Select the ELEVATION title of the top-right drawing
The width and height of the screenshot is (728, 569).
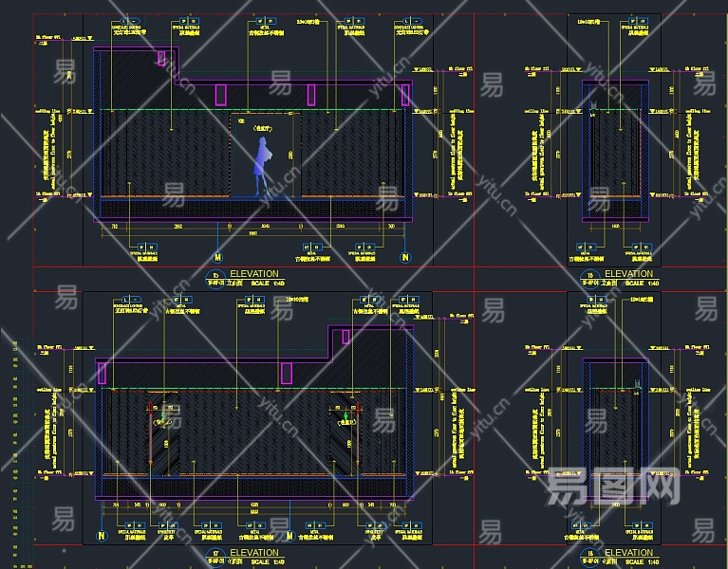tap(628, 274)
